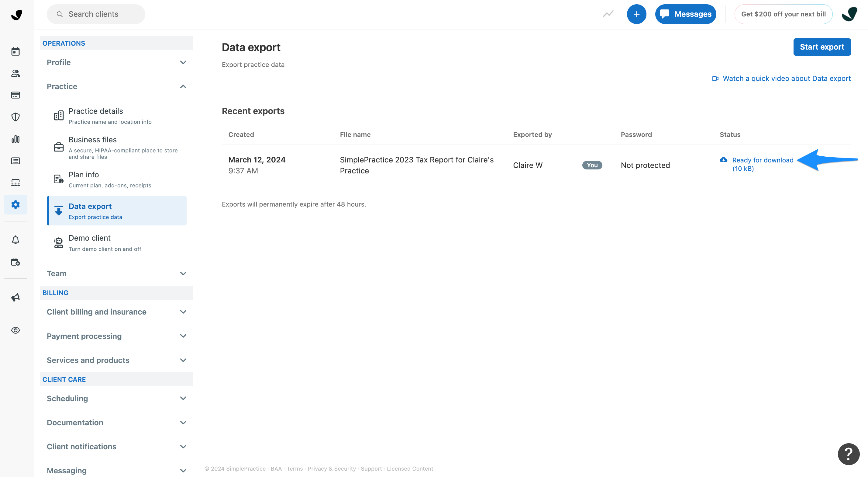Image resolution: width=868 pixels, height=477 pixels.
Task: Open Business files page
Action: [117, 148]
